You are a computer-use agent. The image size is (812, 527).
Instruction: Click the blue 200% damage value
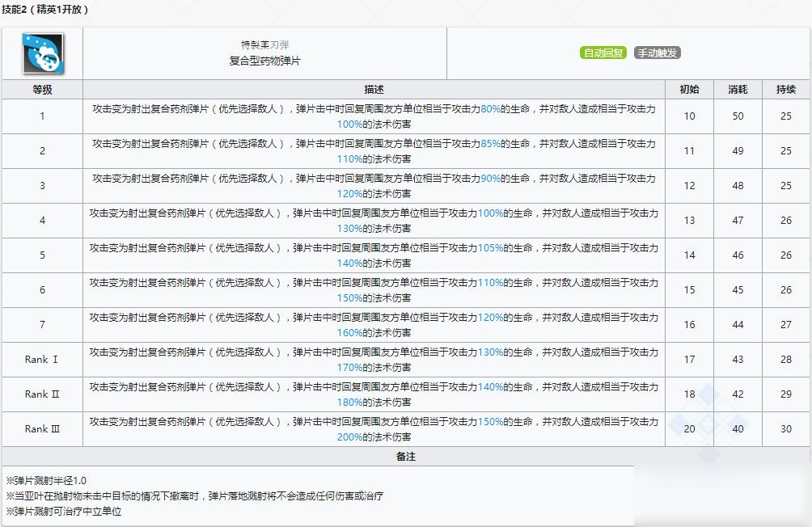349,437
